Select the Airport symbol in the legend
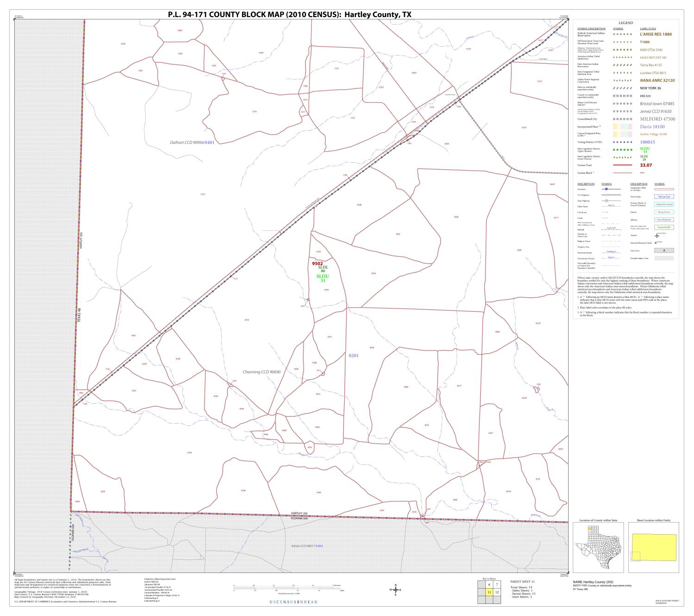The height and width of the screenshot is (616, 694). [657, 235]
